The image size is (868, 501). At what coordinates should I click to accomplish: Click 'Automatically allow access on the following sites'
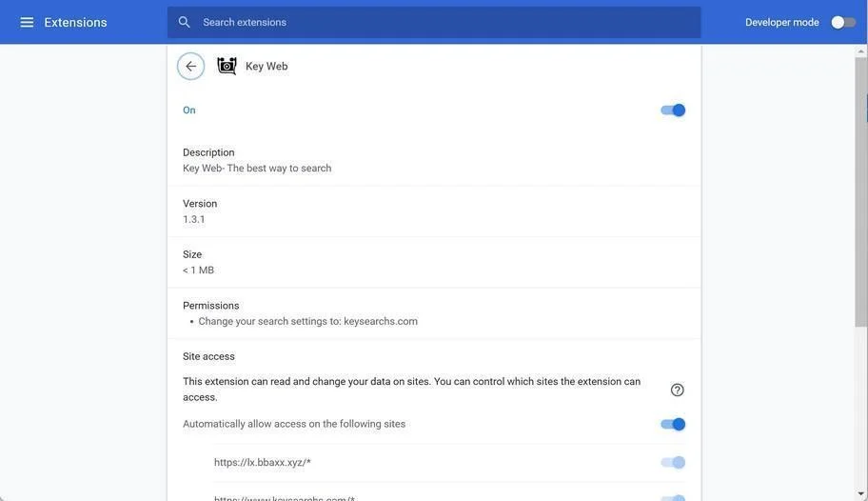point(294,424)
